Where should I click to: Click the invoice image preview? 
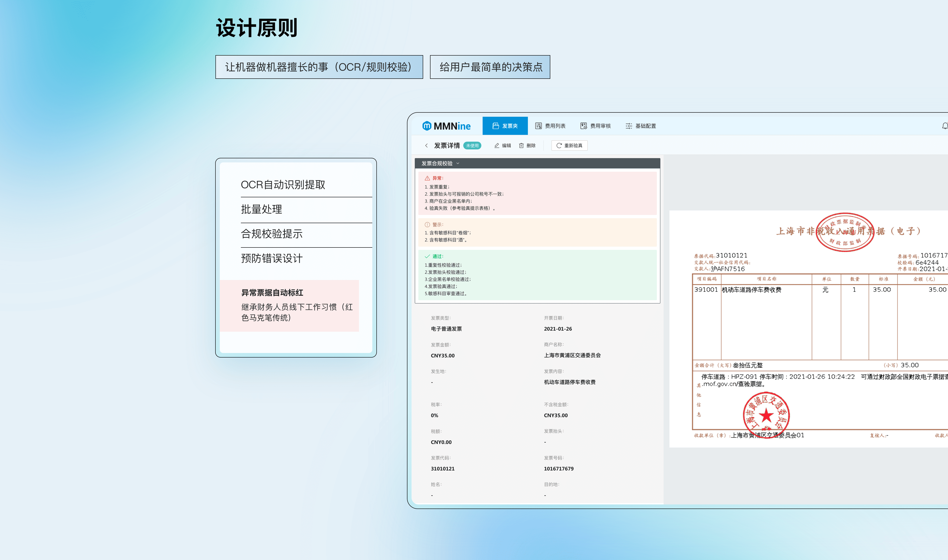(x=808, y=328)
